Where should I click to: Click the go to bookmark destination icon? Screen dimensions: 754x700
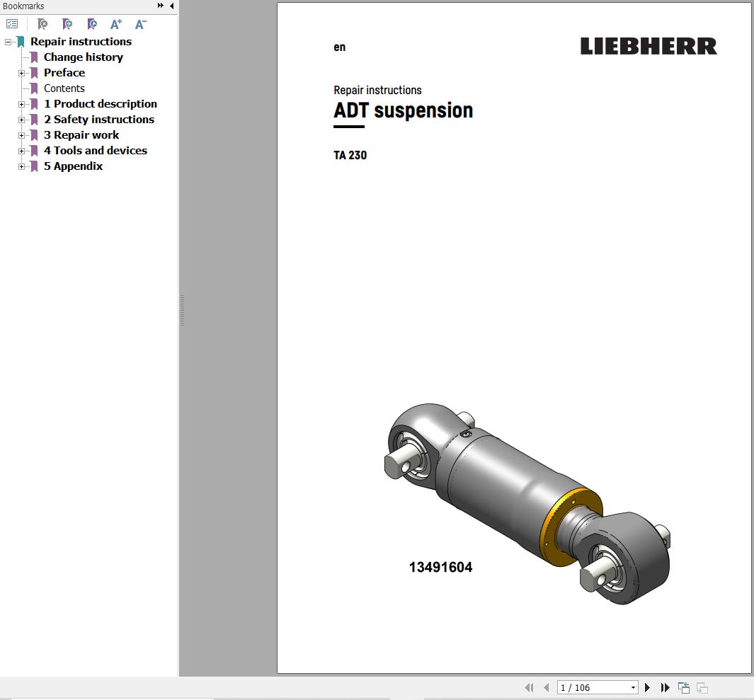pos(92,23)
